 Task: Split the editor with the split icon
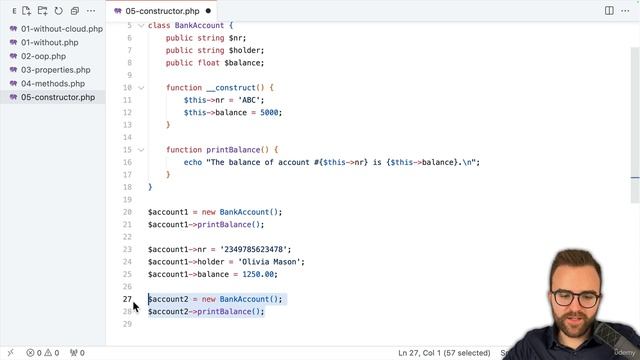click(609, 11)
